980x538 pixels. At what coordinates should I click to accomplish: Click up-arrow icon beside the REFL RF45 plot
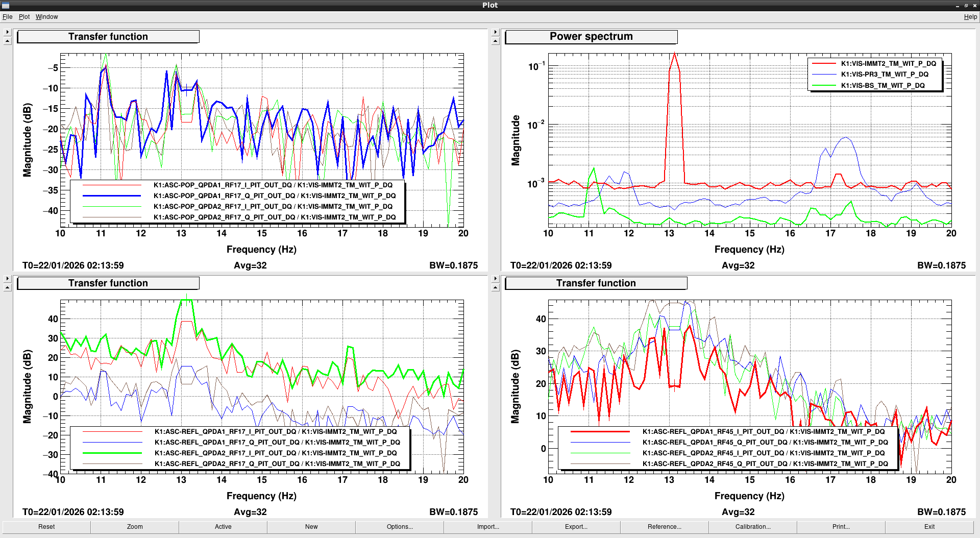click(x=495, y=287)
